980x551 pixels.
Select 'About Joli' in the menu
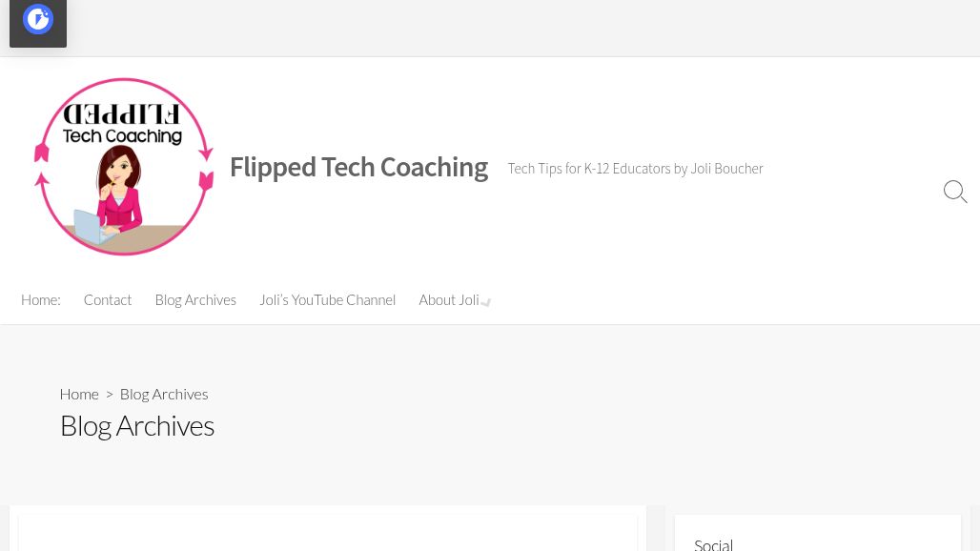[x=448, y=299]
